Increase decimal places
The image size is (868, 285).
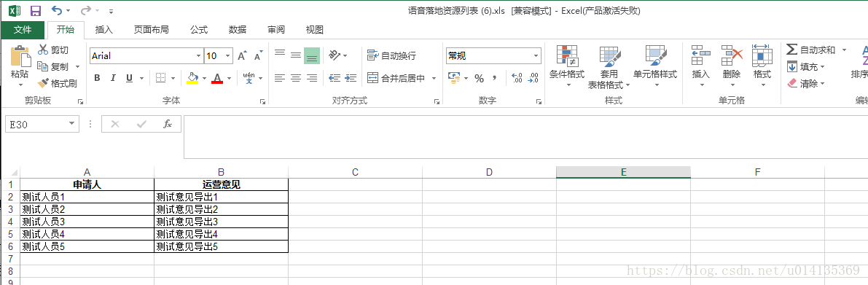pyautogui.click(x=517, y=78)
